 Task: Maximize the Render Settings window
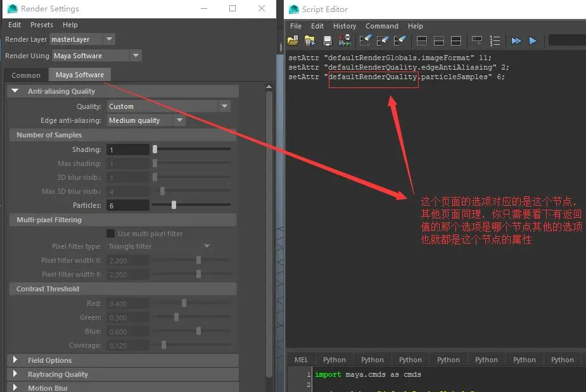point(232,8)
